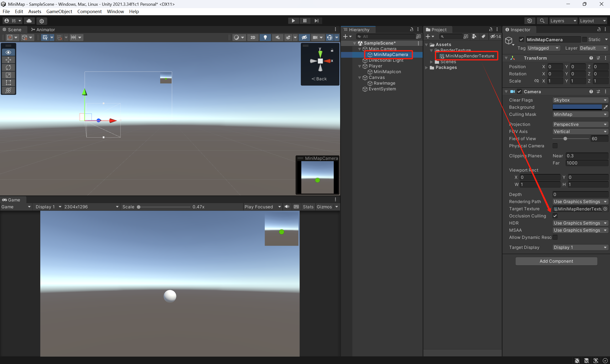Click the Background color swatch
This screenshot has height=364, width=610.
(x=577, y=107)
